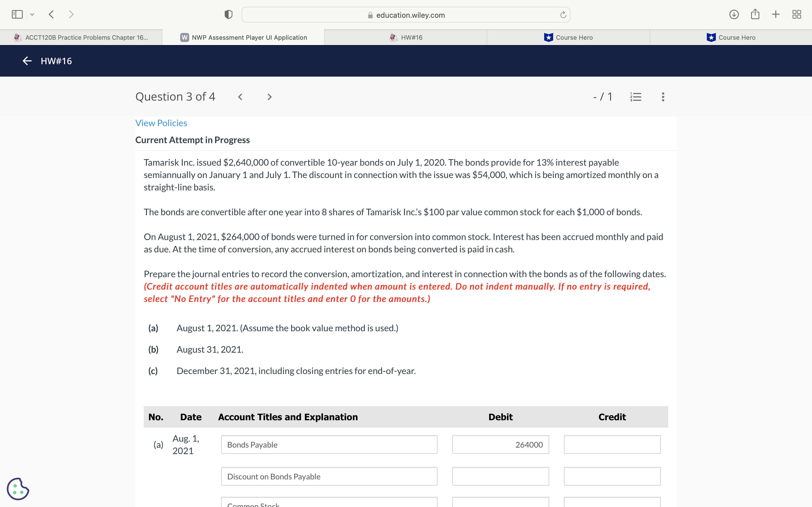Screen dimensions: 812x507
Task: Go to previous question chevron
Action: 240,97
